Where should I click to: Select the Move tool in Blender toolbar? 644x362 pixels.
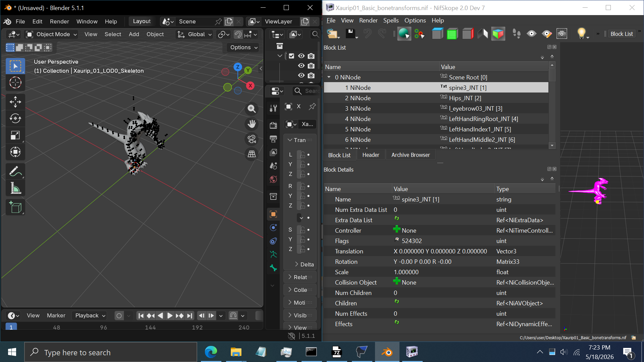(15, 102)
